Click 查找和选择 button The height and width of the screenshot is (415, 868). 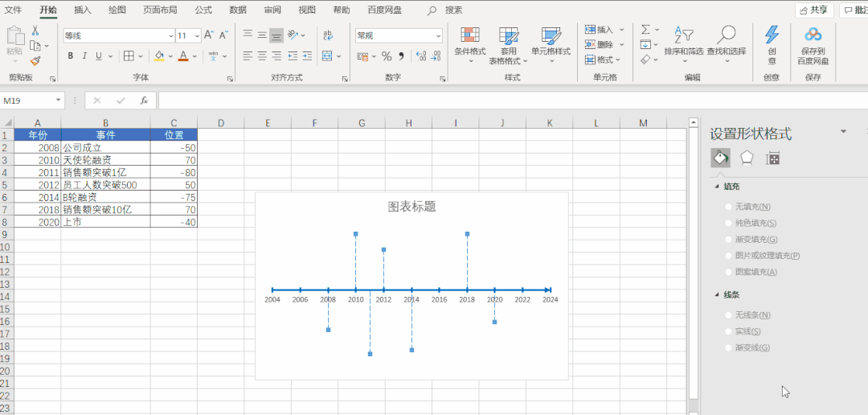click(x=727, y=45)
